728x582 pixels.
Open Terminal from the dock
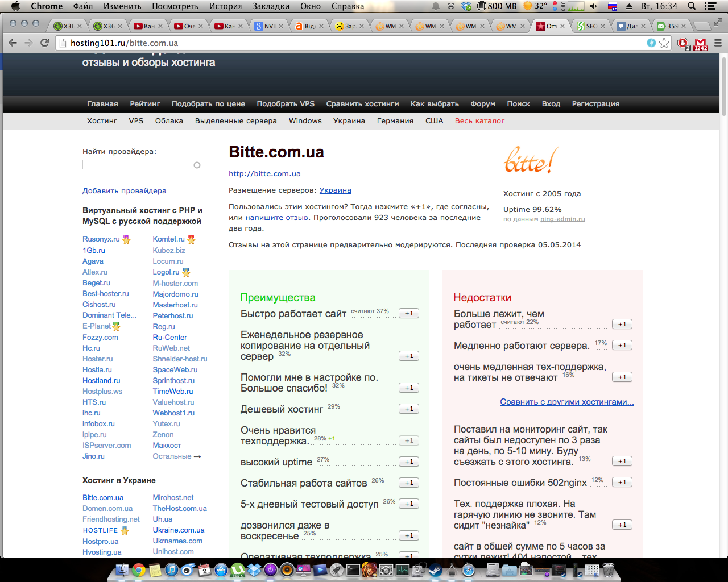tap(353, 569)
